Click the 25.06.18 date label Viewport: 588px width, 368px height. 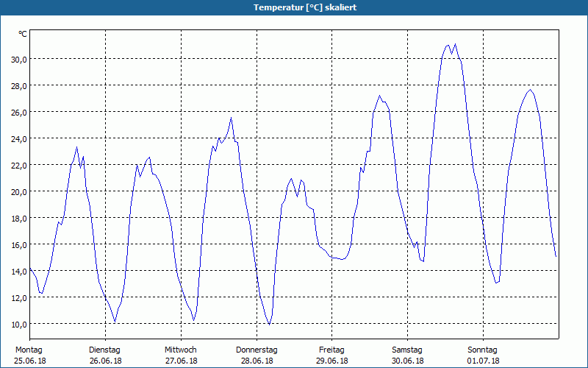30,361
